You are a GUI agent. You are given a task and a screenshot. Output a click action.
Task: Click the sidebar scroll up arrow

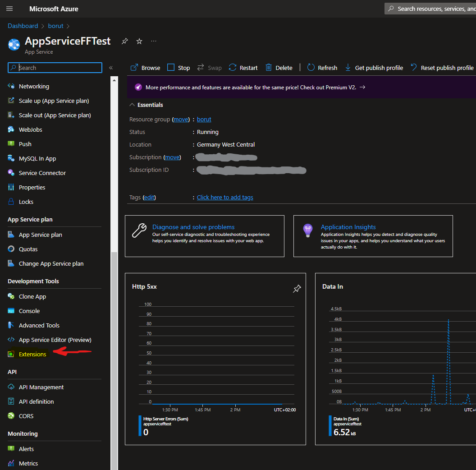pyautogui.click(x=114, y=80)
